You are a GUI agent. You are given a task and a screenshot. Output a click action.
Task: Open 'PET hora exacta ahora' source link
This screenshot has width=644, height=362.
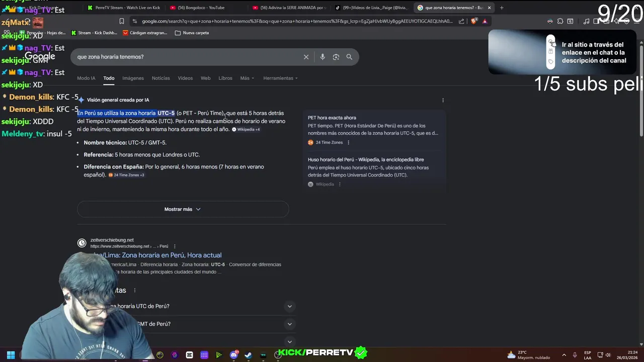(x=332, y=118)
